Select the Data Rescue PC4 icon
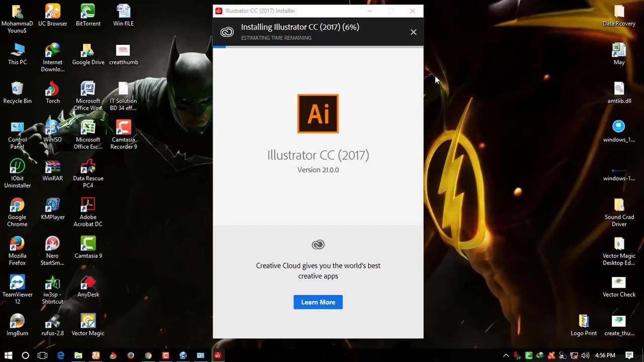The width and height of the screenshot is (644, 362). (88, 173)
